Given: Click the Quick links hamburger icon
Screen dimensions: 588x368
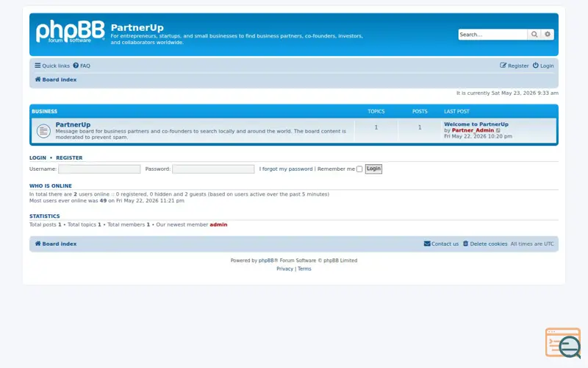Looking at the screenshot, I should [x=37, y=66].
